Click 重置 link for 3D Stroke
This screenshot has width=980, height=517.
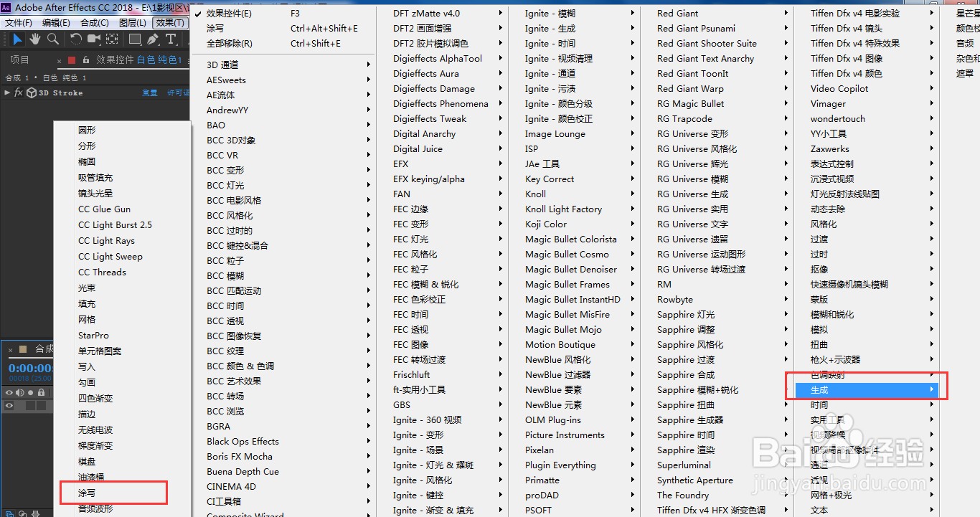[149, 93]
